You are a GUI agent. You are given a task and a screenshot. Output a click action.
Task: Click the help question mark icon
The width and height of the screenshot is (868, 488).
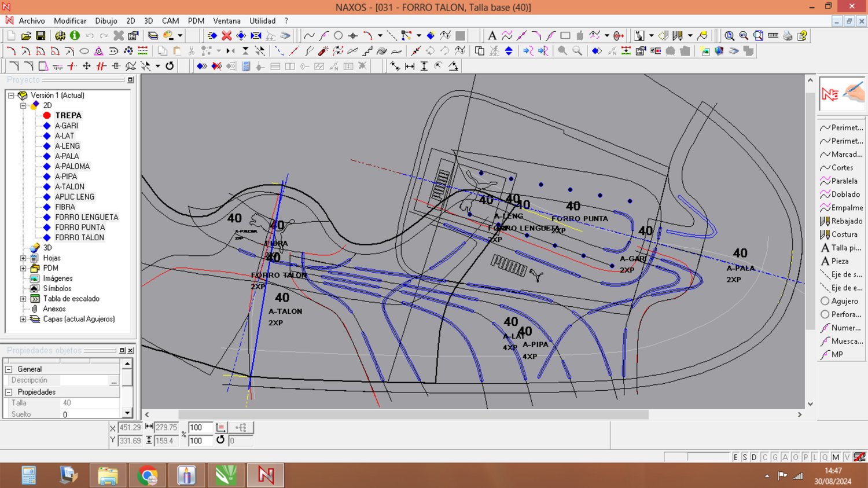(x=802, y=36)
